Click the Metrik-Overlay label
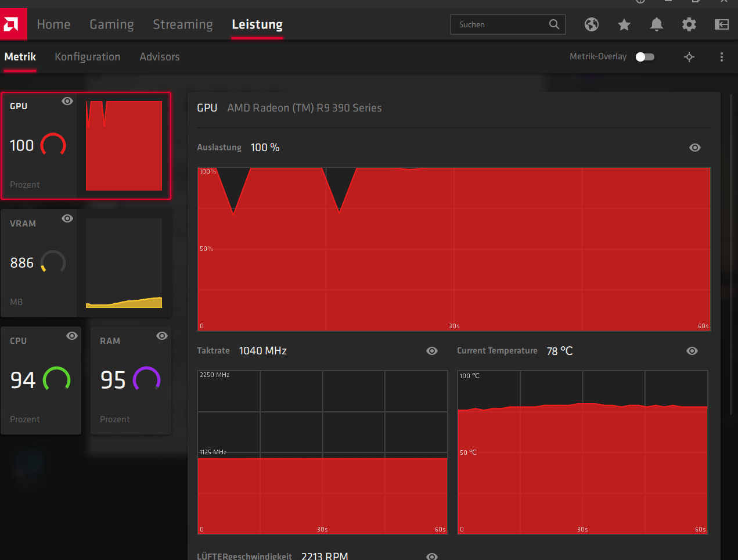 pyautogui.click(x=598, y=57)
